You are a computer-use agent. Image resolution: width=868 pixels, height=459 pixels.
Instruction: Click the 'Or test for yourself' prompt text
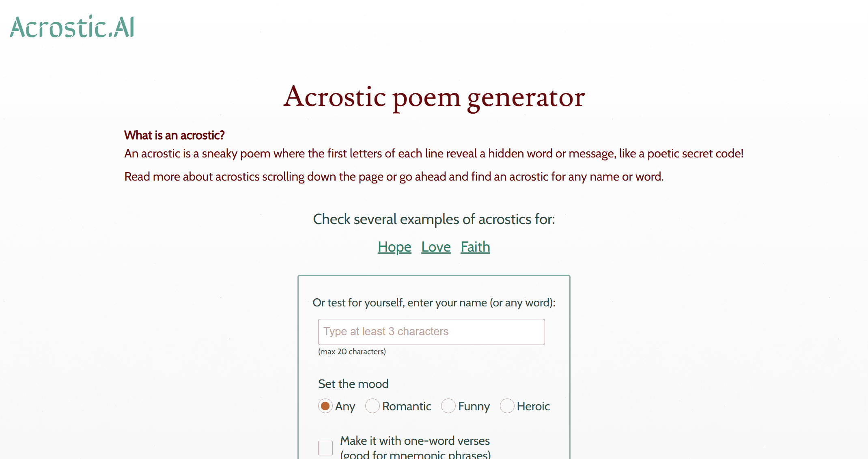434,303
